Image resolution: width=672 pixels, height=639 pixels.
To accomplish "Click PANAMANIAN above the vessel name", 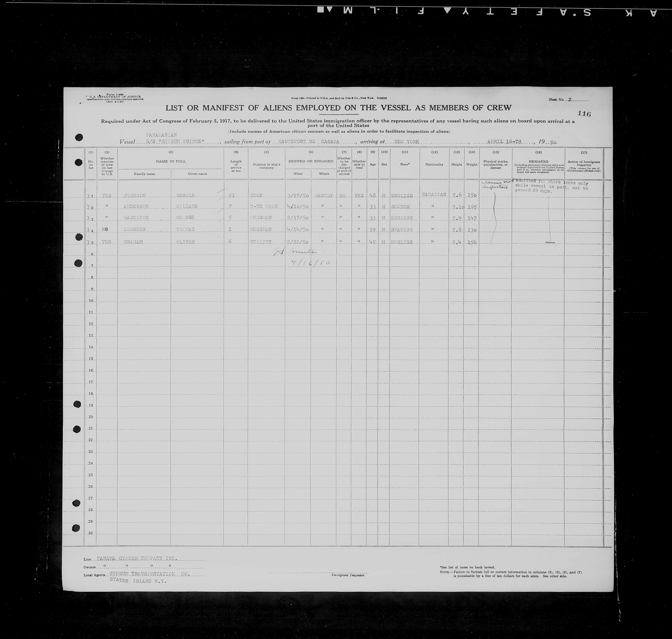I will (x=161, y=135).
